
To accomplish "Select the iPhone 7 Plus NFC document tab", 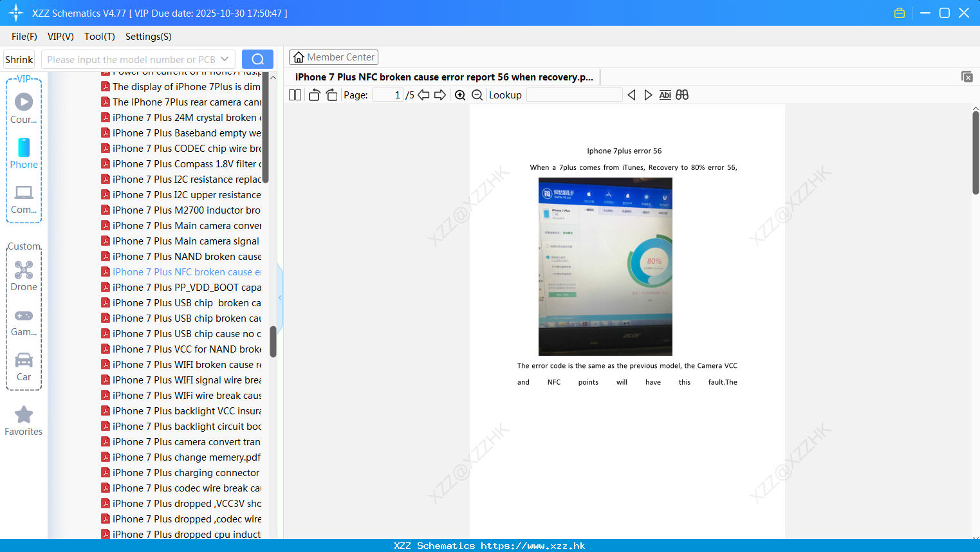I will pos(444,77).
